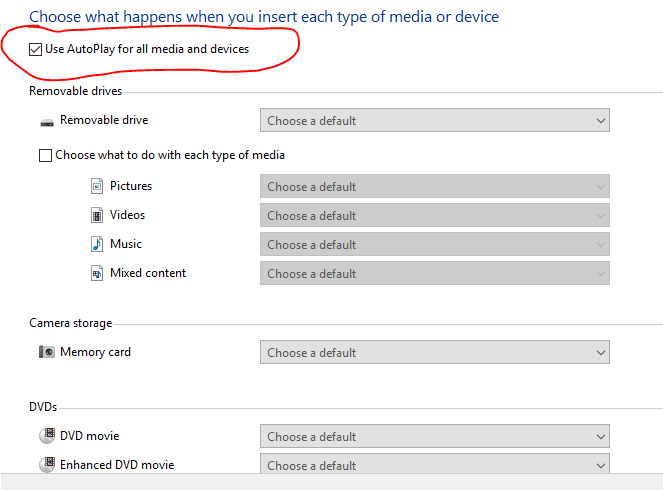Expand the Music default dropdown
663x490 pixels.
[x=434, y=245]
